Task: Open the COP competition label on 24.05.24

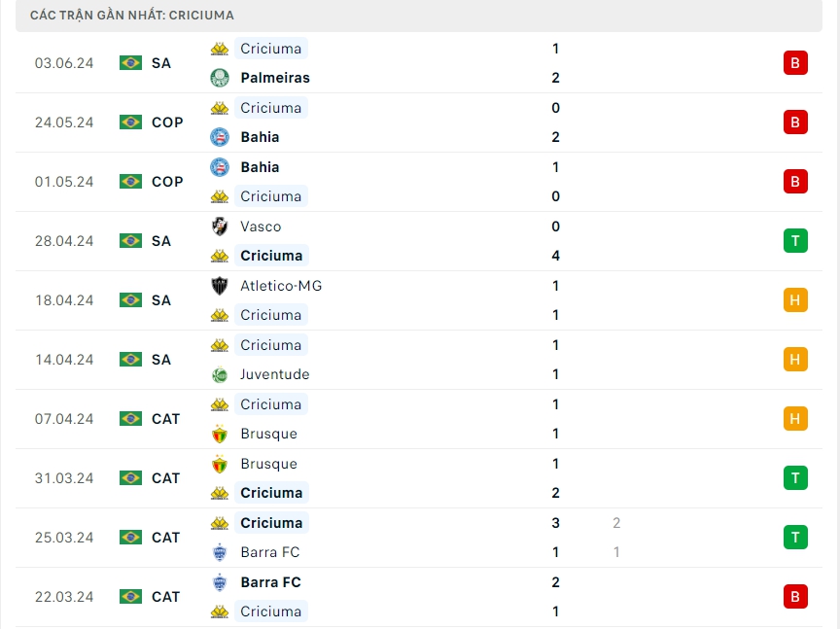Action: (x=167, y=122)
